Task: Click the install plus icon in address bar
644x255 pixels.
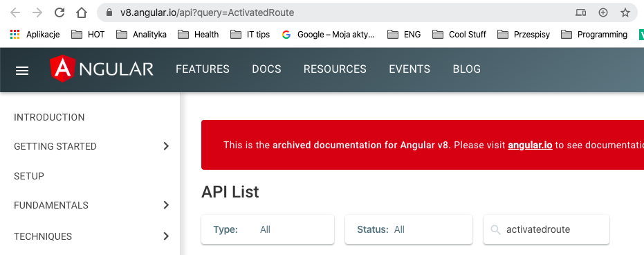Action: pos(603,12)
